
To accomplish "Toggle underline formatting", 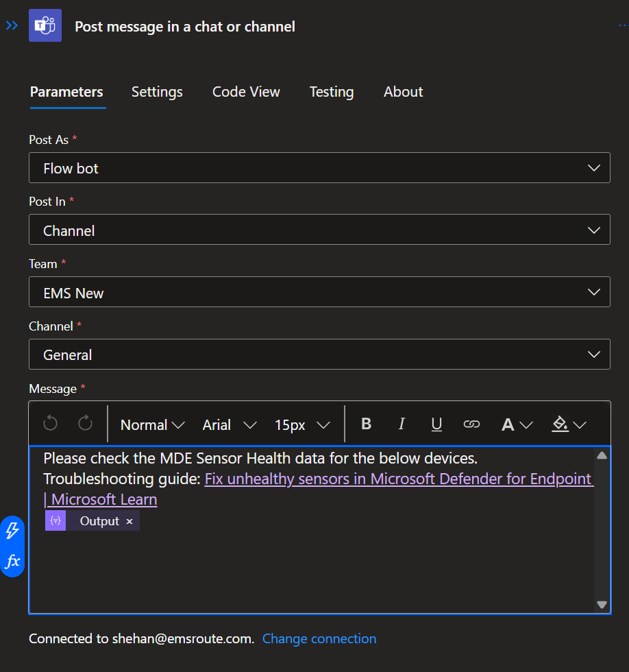I will coord(436,424).
